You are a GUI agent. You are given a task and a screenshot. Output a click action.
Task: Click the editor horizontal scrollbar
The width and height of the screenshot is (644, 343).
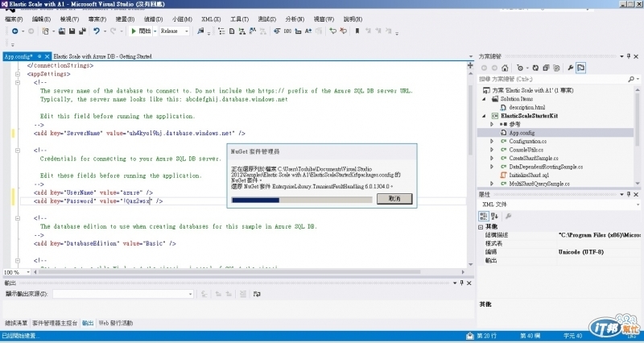point(230,272)
